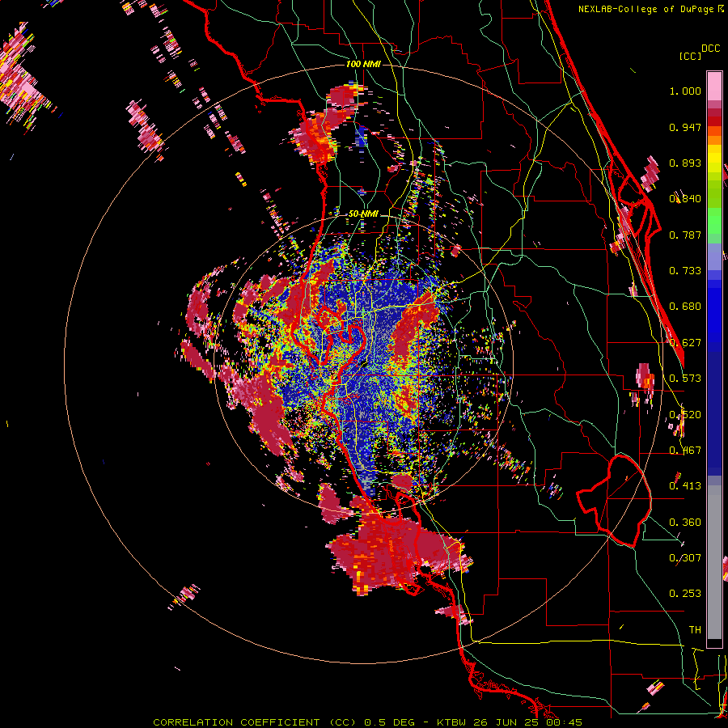Click the 0.733 value on the color scale
This screenshot has height=728, width=728.
point(685,271)
